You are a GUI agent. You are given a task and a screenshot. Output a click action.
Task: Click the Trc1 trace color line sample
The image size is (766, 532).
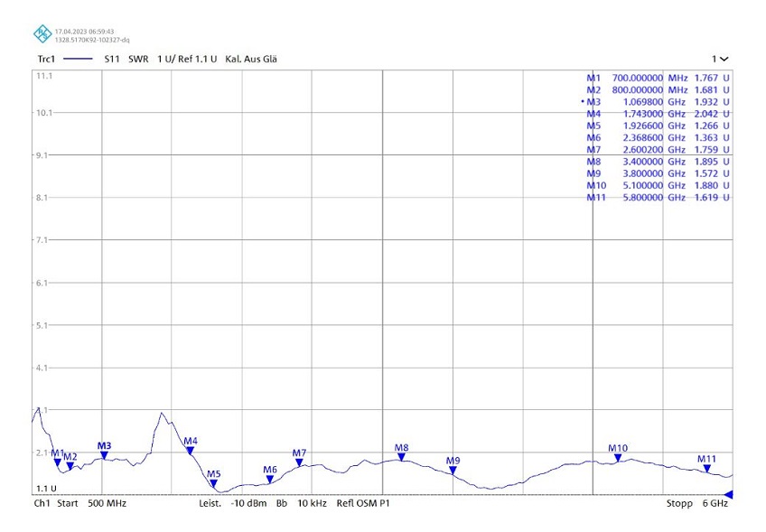pyautogui.click(x=79, y=59)
